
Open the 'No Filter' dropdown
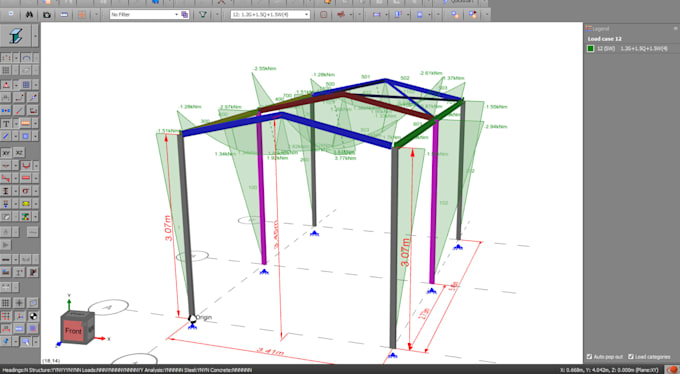coord(177,14)
